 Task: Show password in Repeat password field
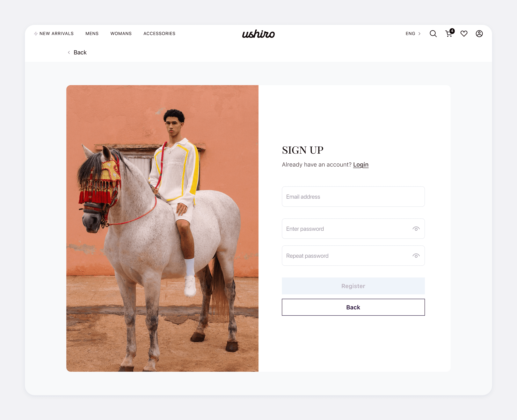pyautogui.click(x=416, y=256)
